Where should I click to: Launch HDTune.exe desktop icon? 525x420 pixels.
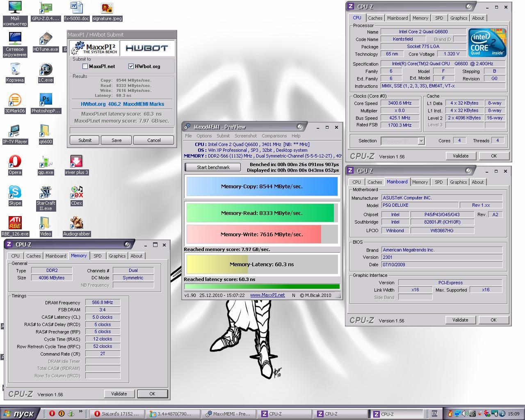coord(46,42)
